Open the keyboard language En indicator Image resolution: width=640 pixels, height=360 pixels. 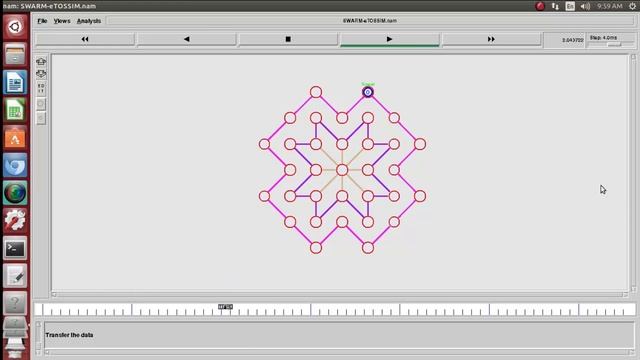570,6
